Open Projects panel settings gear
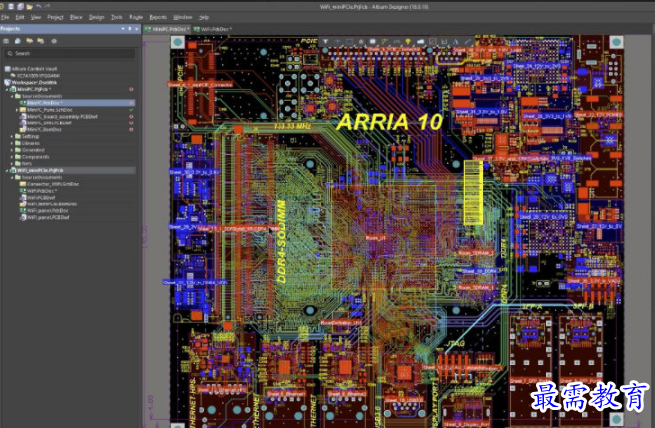Viewport: 655px width, 428px height. point(54,41)
